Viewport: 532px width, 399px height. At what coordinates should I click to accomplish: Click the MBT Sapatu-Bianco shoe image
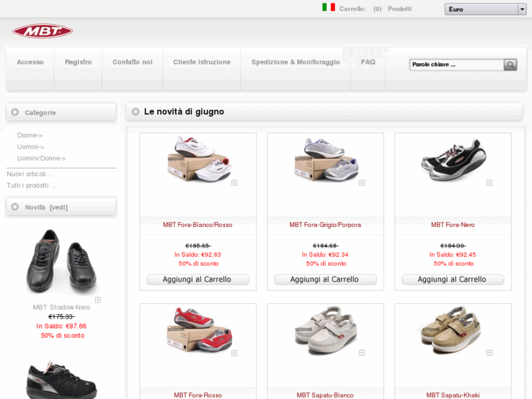[326, 330]
